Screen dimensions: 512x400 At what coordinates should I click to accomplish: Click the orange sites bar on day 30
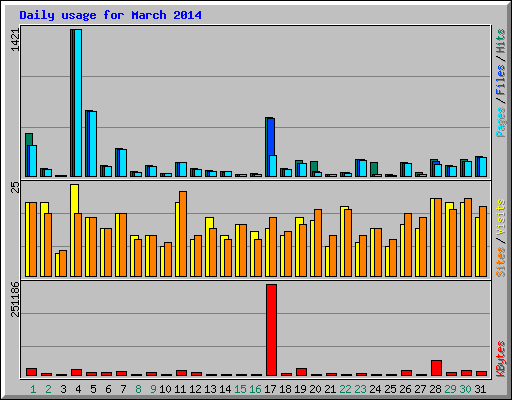(468, 238)
